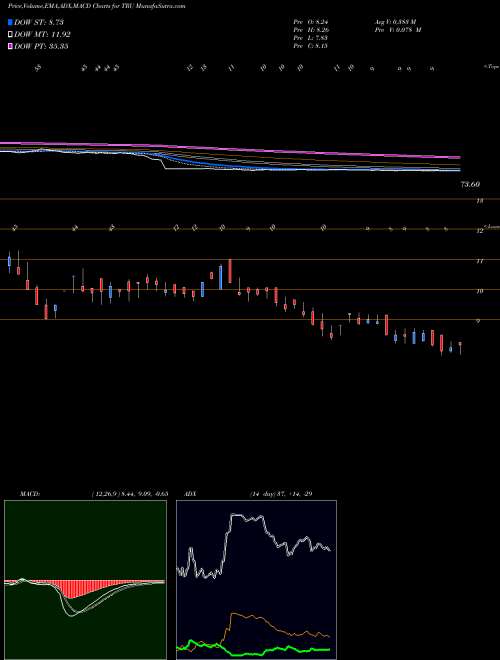Screen dimensions: 500x660
Task: Click MACD parameters '(12,26,9) 8.44, 9.09, -0.65'
Action: [130, 494]
